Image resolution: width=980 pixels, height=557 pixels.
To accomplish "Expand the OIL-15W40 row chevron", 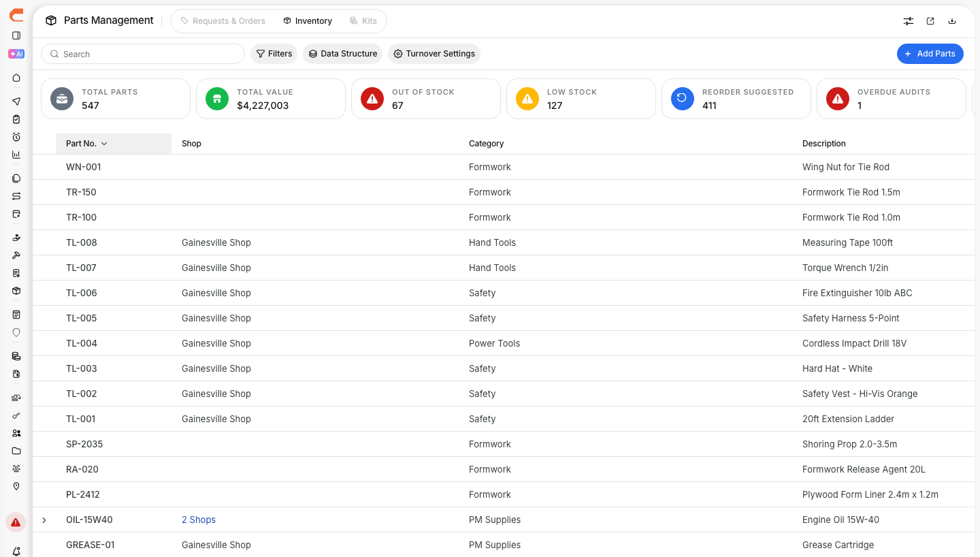I will tap(44, 520).
